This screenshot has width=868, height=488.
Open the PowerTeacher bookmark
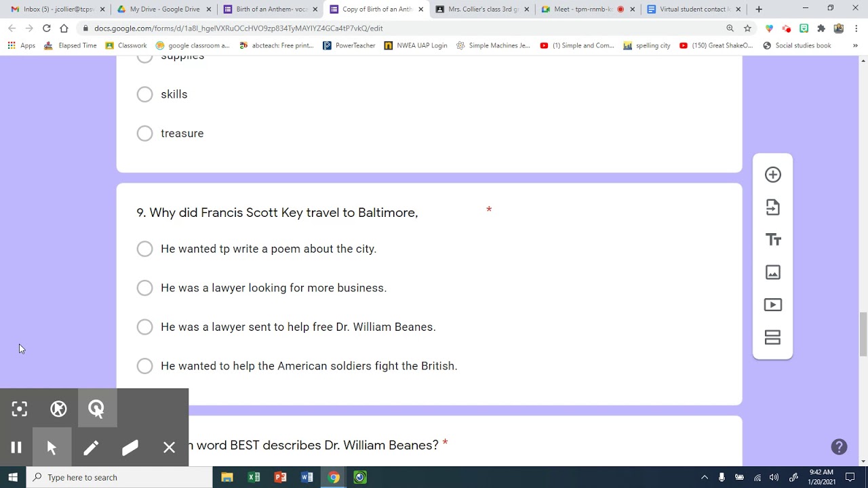[x=349, y=45]
